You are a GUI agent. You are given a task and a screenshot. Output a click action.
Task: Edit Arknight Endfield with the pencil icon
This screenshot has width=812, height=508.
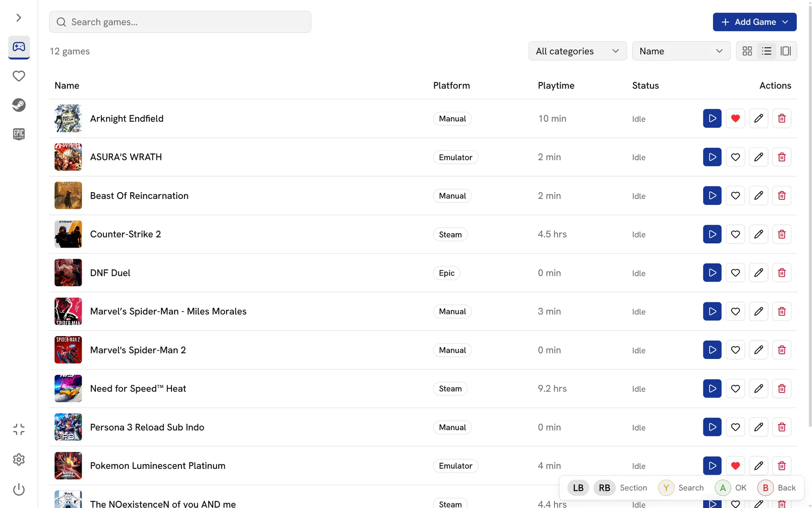[759, 119]
